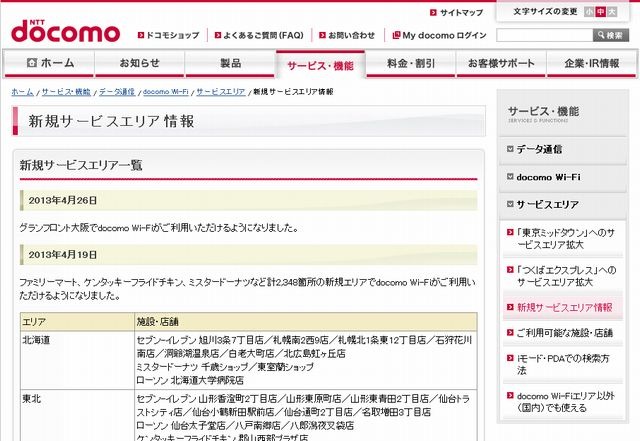This screenshot has height=441, width=640.
Task: Click arrow icon beside iモード・PDAでの検索方法
Action: click(510, 358)
